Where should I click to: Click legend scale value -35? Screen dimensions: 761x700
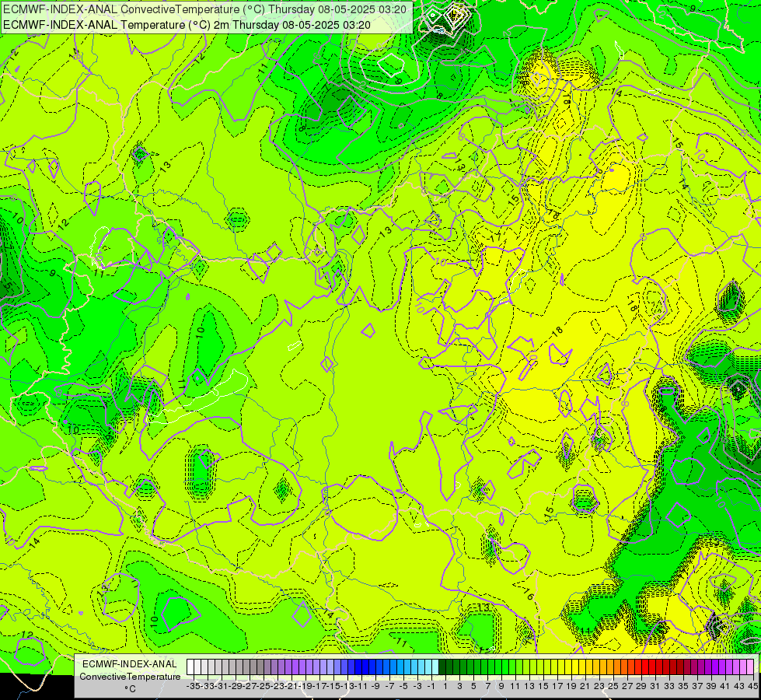click(194, 687)
